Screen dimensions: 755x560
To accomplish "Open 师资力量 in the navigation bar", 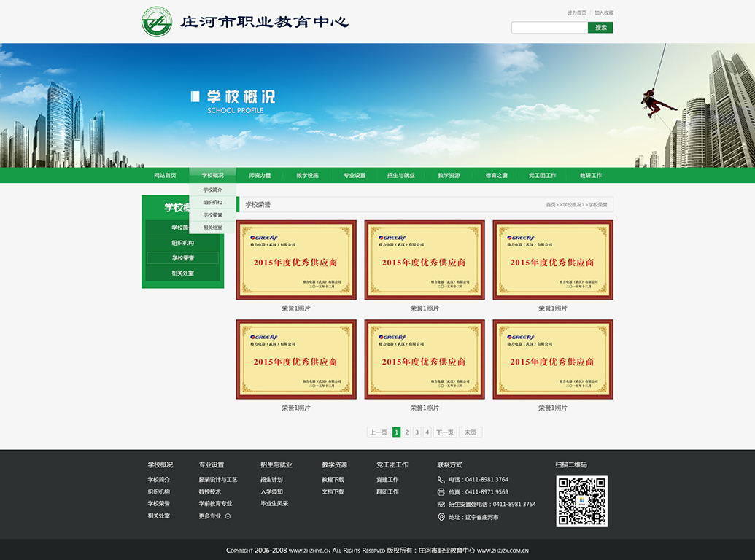I will [260, 176].
